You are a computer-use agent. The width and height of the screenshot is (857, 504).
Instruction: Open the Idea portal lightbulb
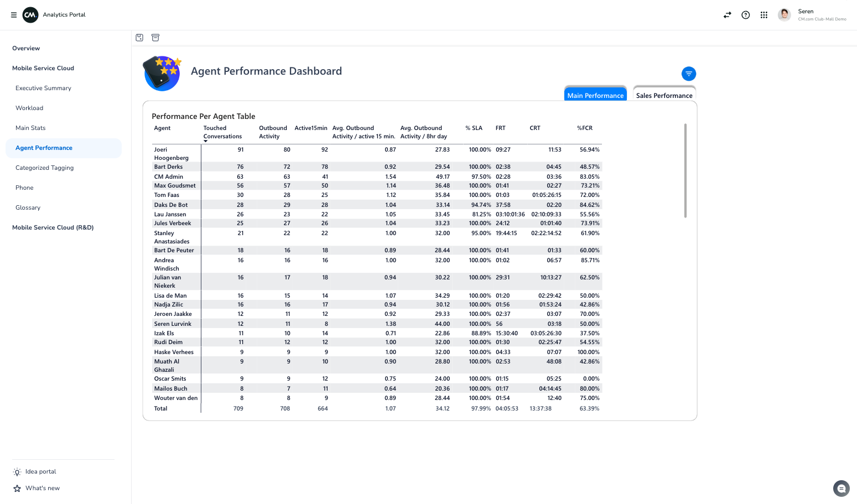[x=17, y=471]
